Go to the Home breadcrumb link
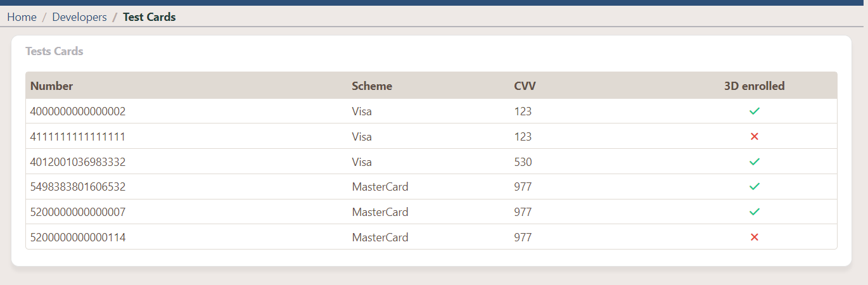The image size is (868, 285). tap(22, 17)
